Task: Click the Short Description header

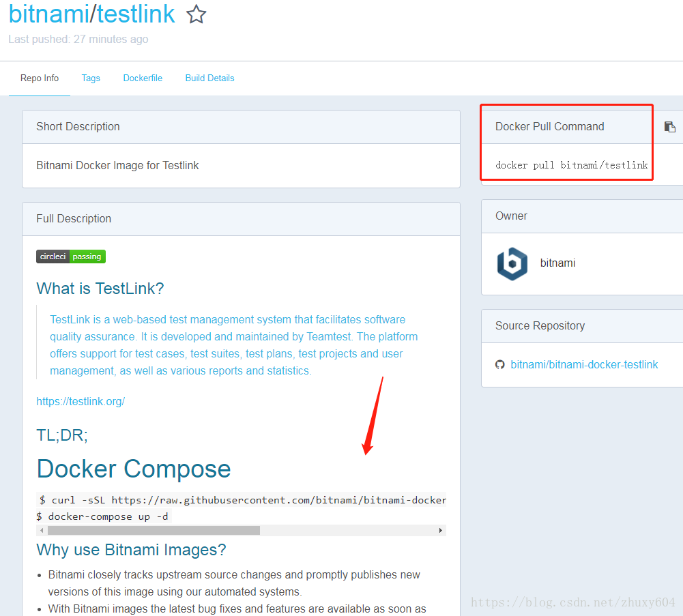Action: click(241, 127)
